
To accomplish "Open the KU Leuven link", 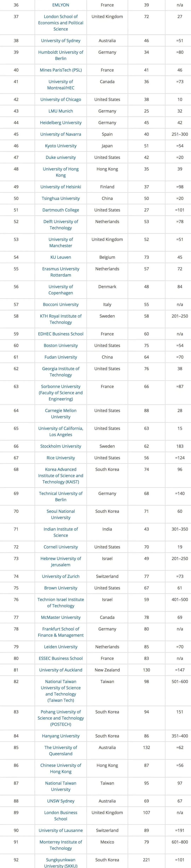I will [60, 257].
